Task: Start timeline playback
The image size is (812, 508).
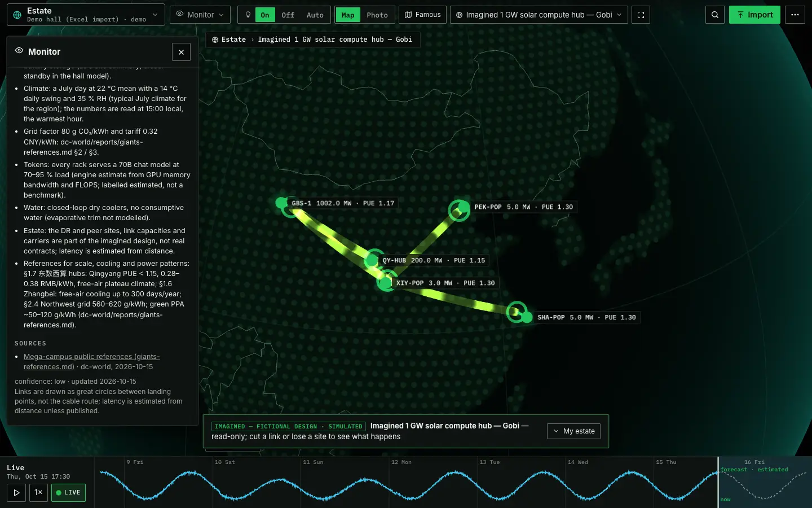Action: (x=16, y=492)
